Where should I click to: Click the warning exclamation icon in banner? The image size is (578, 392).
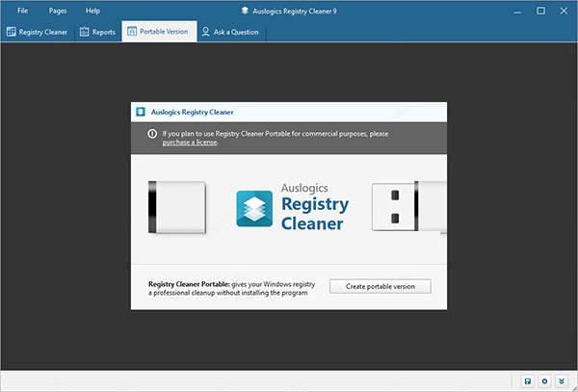coord(152,134)
